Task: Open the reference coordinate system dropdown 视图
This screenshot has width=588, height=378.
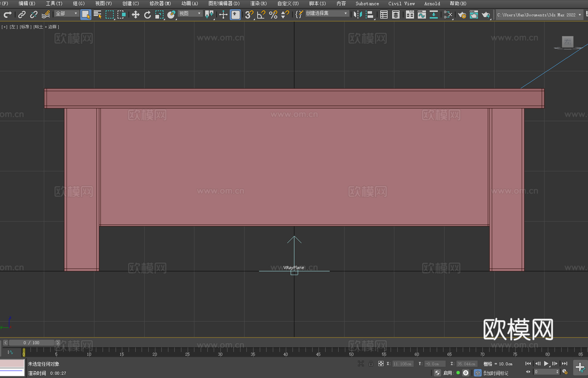Action: [x=190, y=13]
